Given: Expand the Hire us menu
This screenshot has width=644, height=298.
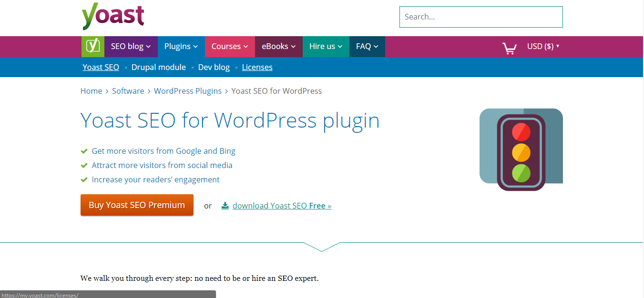Looking at the screenshot, I should (x=326, y=46).
